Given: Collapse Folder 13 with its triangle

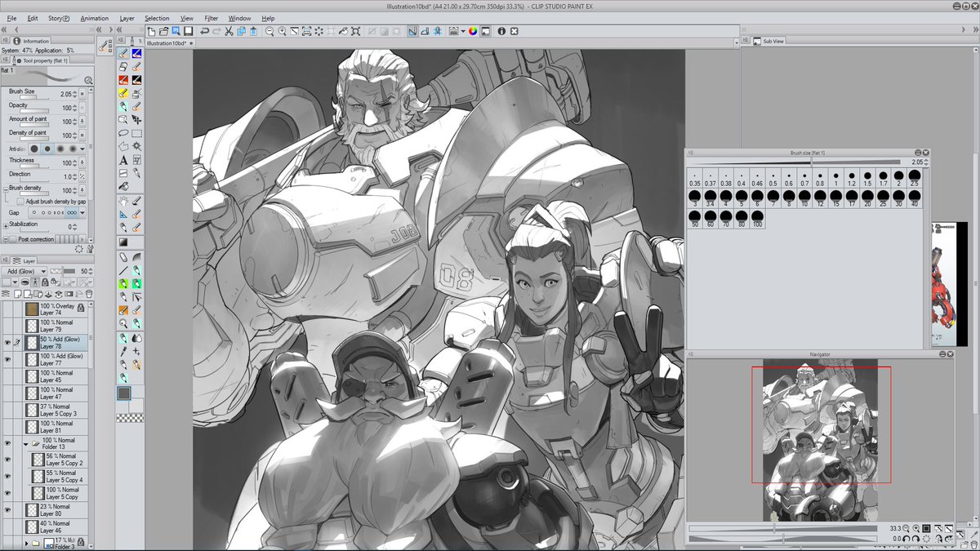Looking at the screenshot, I should point(25,444).
